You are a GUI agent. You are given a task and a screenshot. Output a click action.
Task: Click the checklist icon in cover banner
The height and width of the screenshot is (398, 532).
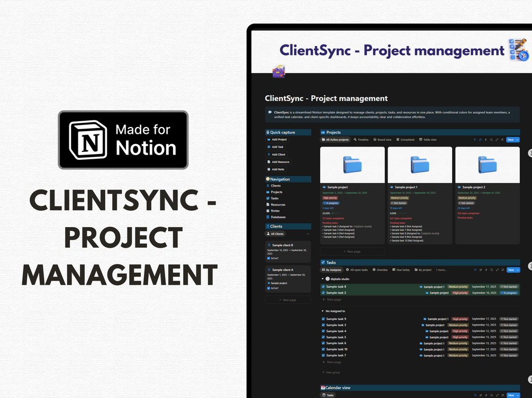pyautogui.click(x=518, y=50)
